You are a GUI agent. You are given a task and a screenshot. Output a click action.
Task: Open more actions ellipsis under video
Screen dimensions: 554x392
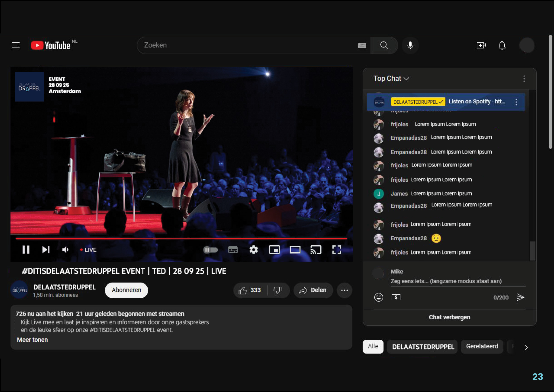coord(344,290)
